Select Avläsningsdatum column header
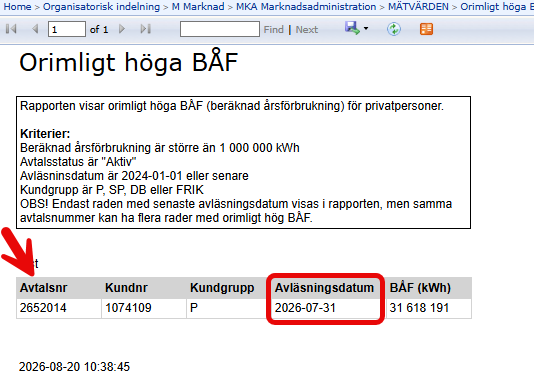The width and height of the screenshot is (534, 392). coord(324,288)
